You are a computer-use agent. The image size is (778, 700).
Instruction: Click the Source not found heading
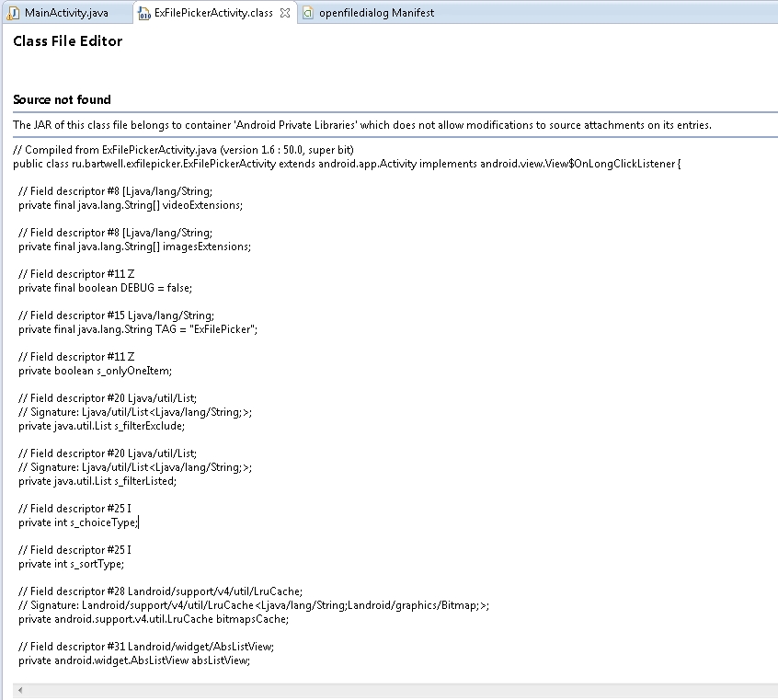point(62,99)
